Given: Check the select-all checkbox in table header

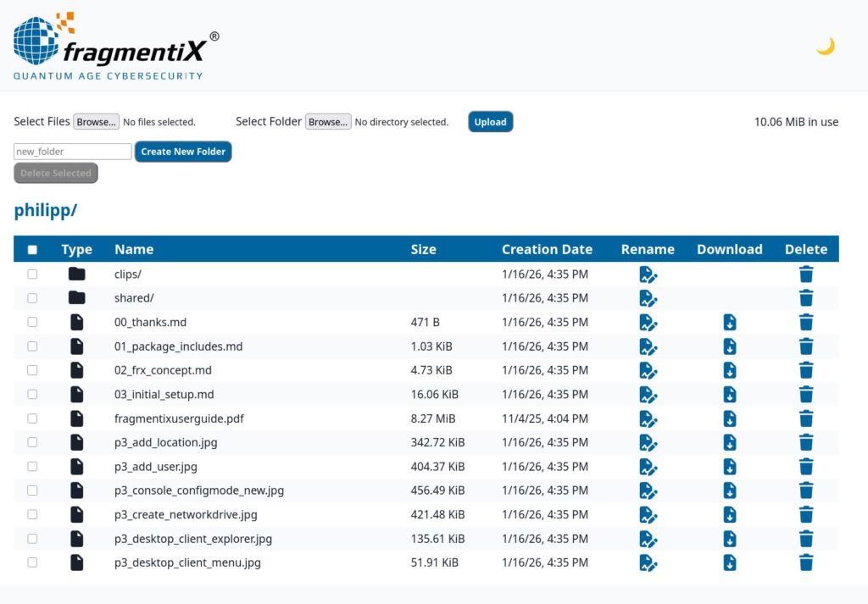Looking at the screenshot, I should tap(32, 250).
